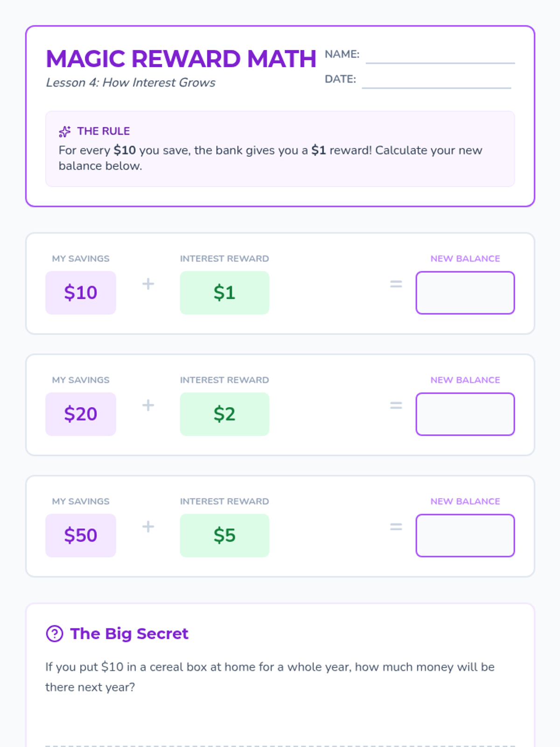Image resolution: width=560 pixels, height=747 pixels.
Task: Click New Balance box for $10 savings
Action: 465,293
